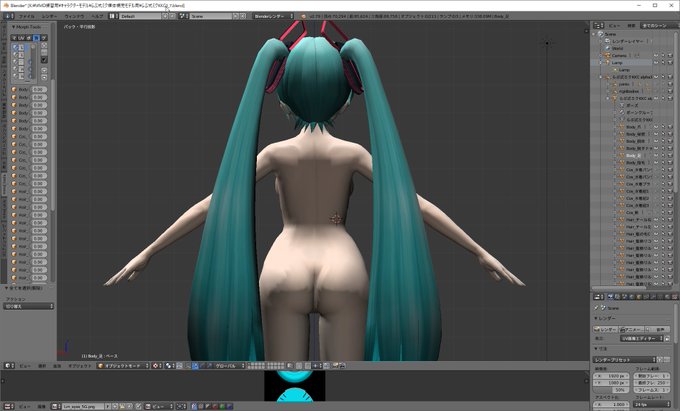This screenshot has height=411, width=680.
Task: Open the Blender render engine dropdown
Action: pyautogui.click(x=273, y=16)
